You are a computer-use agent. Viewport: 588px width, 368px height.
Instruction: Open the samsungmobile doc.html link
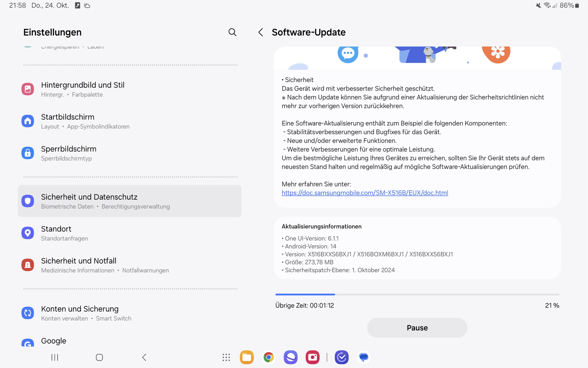pos(365,193)
